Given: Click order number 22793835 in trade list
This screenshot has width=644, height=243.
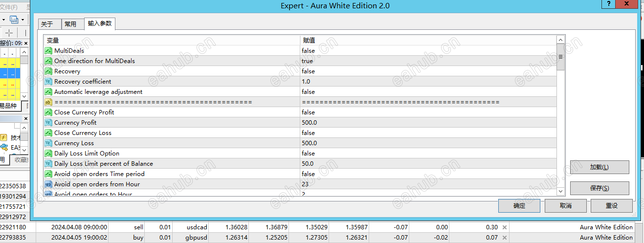Looking at the screenshot, I should point(13,238).
